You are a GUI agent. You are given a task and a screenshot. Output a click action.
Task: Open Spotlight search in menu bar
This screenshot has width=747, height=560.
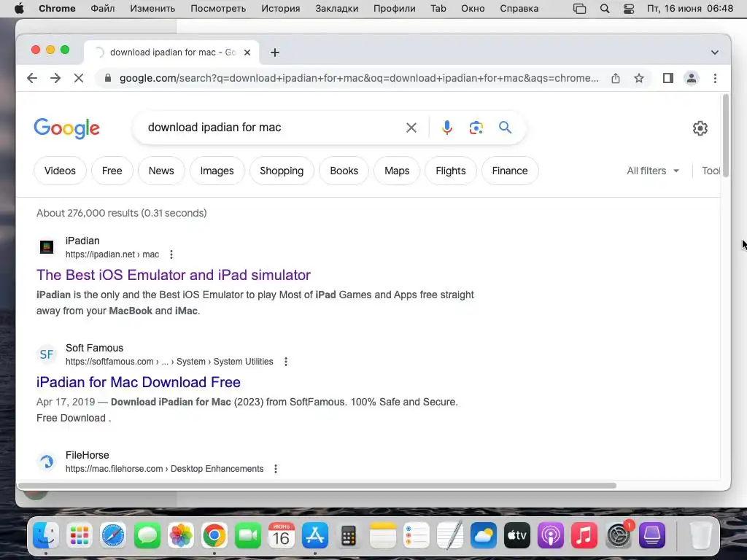click(605, 9)
